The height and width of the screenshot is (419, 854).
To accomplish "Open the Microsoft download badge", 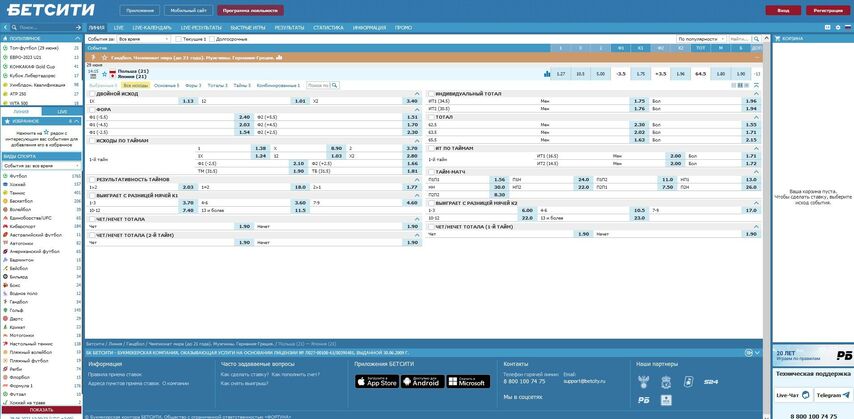I will click(468, 382).
